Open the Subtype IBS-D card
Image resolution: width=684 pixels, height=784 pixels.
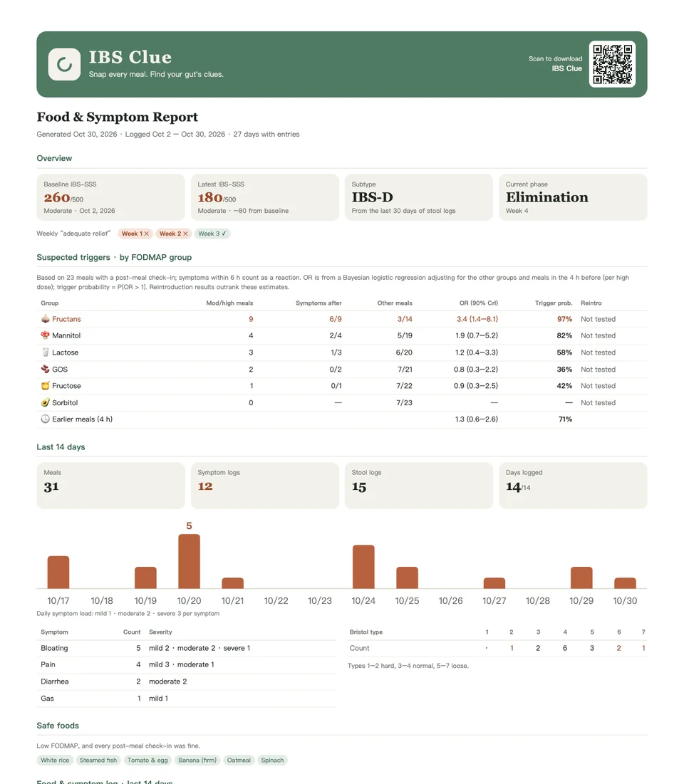coord(419,197)
